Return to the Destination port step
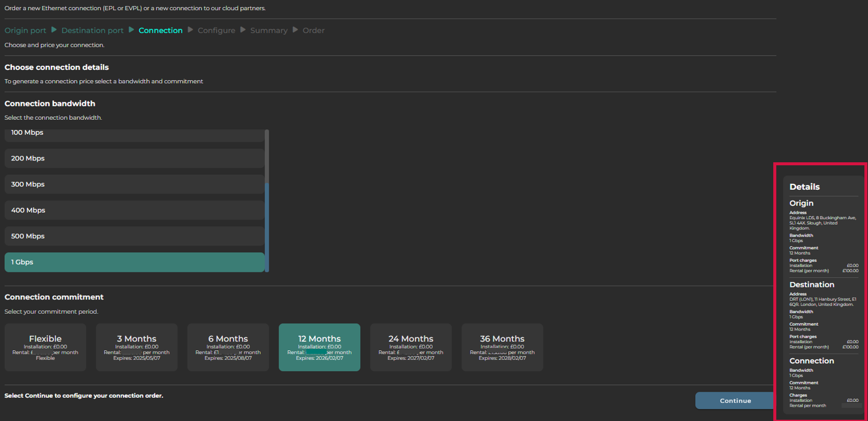This screenshot has width=868, height=421. [92, 31]
